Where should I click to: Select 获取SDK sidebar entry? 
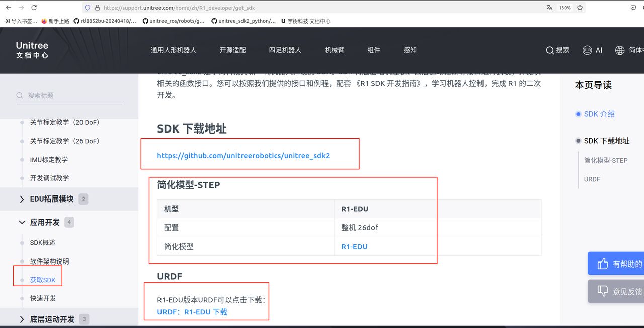pyautogui.click(x=43, y=280)
